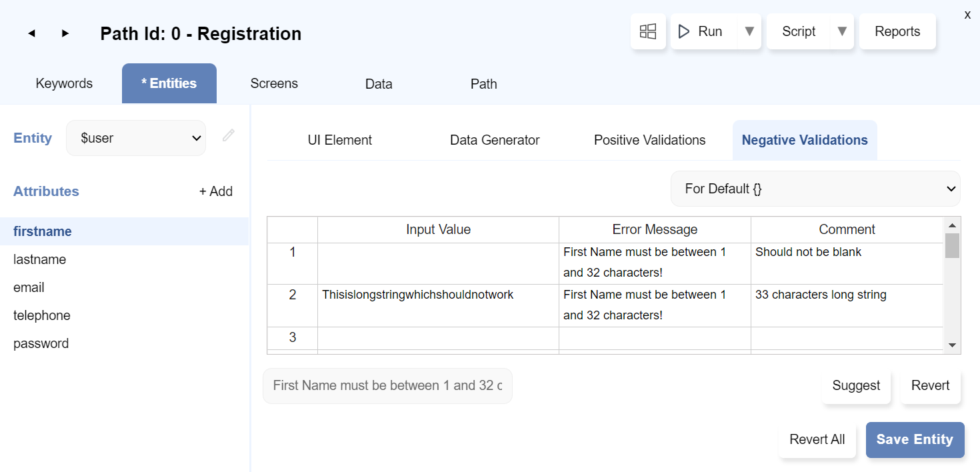Open the For Default {} dropdown
Viewport: 980px width, 472px height.
coord(815,189)
